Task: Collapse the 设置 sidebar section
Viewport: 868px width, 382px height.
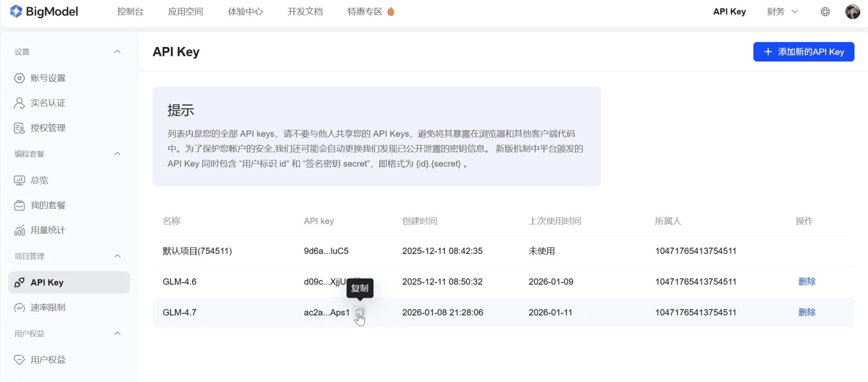Action: pos(117,52)
